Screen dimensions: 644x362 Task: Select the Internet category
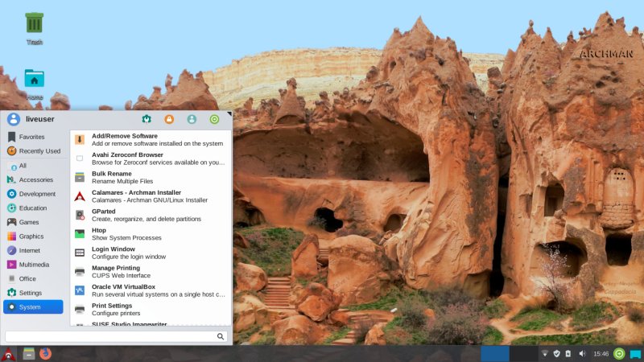33,250
